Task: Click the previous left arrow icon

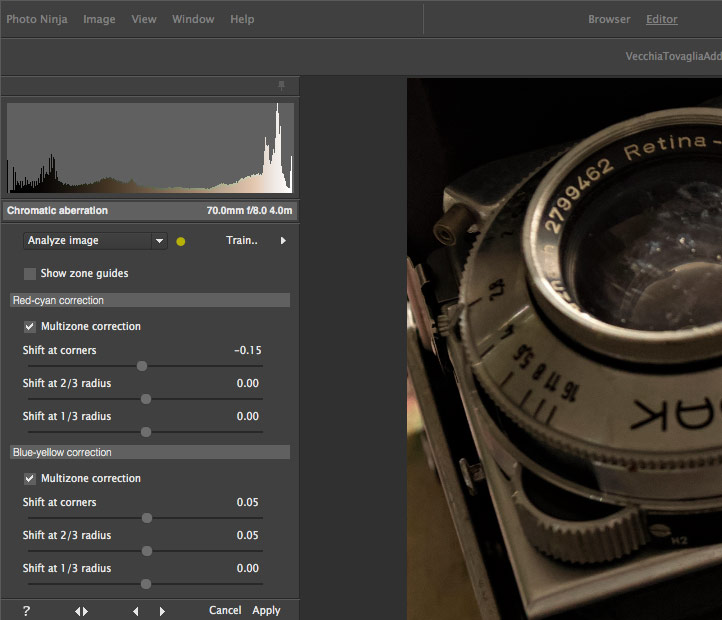Action: (135, 611)
